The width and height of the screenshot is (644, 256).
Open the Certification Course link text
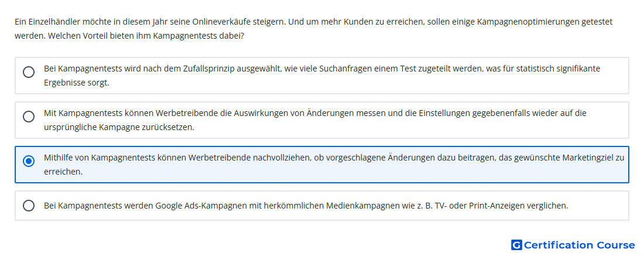[x=580, y=245]
